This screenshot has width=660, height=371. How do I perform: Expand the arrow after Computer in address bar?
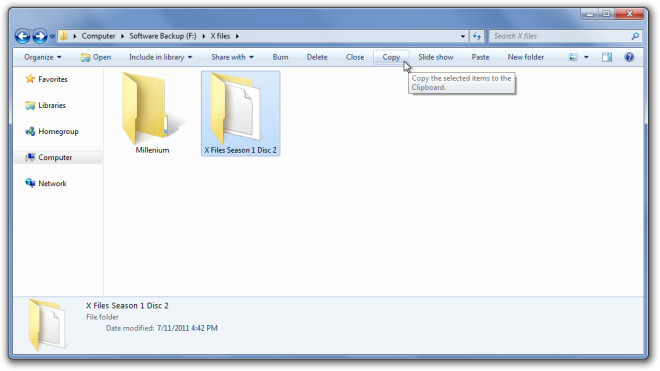[x=122, y=36]
